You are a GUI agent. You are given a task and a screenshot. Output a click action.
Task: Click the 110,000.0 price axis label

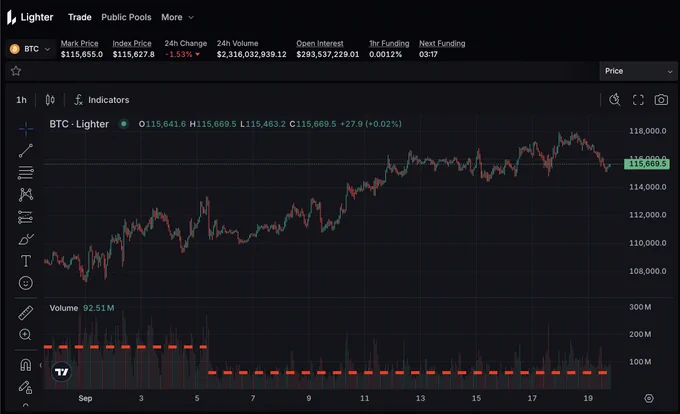(x=647, y=243)
